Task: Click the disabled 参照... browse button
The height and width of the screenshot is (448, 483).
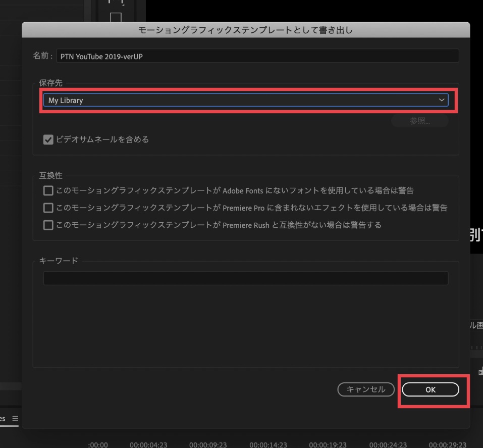Action: click(x=419, y=121)
